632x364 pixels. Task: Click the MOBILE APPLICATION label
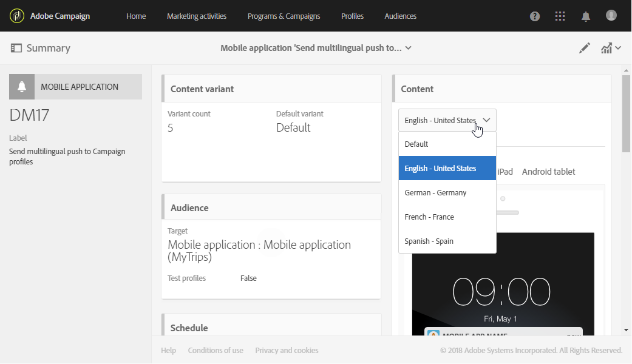coord(80,87)
